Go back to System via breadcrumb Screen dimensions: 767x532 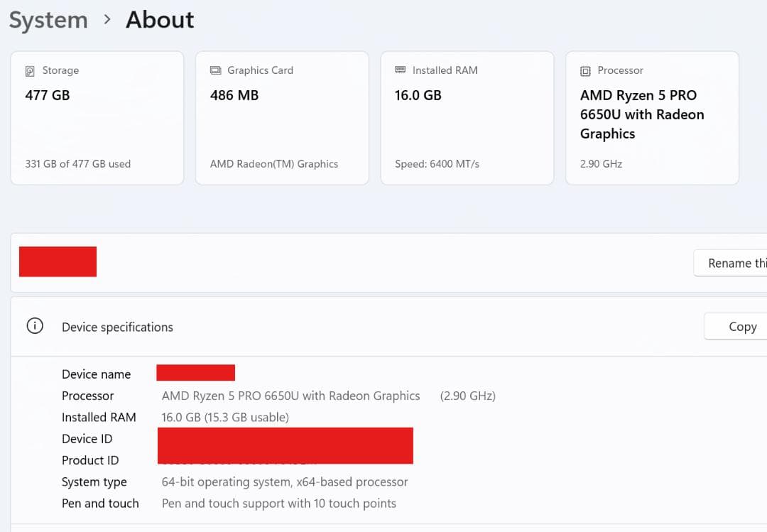click(x=48, y=20)
